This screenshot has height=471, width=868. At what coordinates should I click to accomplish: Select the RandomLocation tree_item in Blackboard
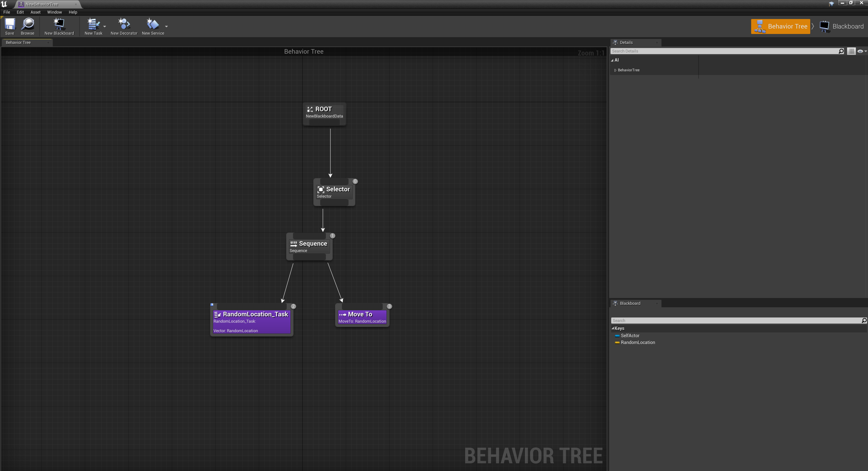(637, 342)
